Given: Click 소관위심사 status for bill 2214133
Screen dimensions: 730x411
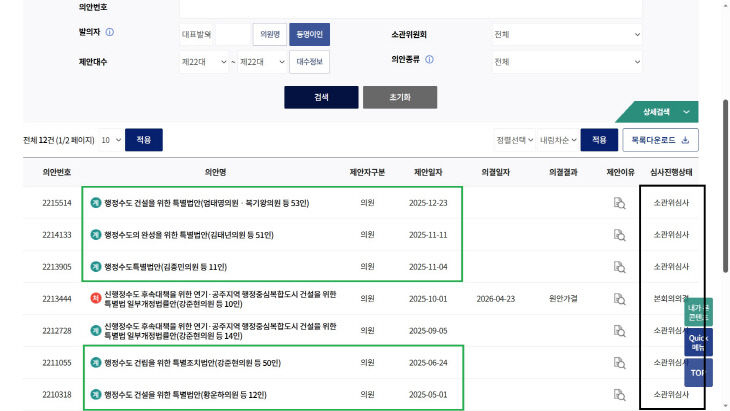Looking at the screenshot, I should 671,235.
